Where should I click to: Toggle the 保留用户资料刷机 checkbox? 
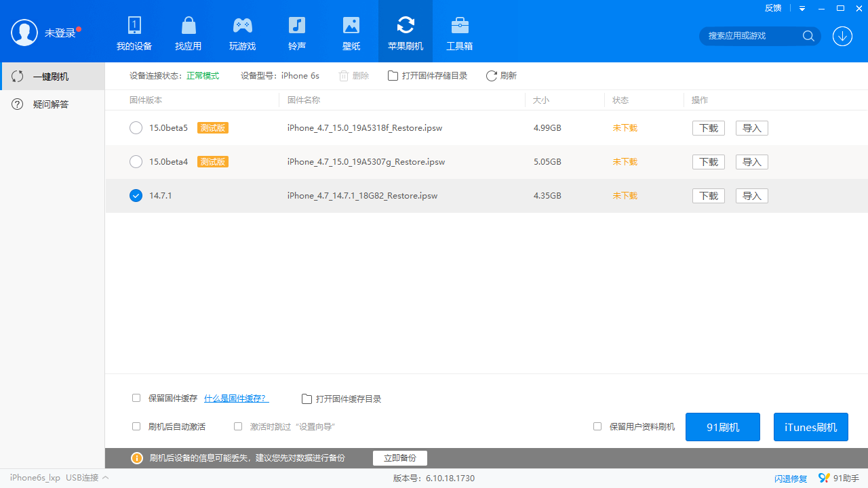[597, 427]
